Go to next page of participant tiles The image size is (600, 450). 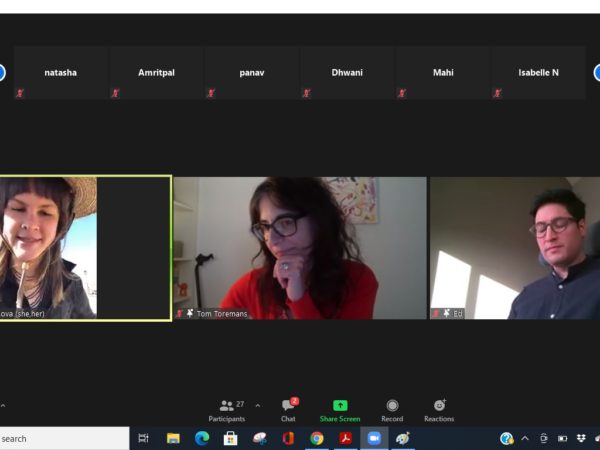coord(597,73)
